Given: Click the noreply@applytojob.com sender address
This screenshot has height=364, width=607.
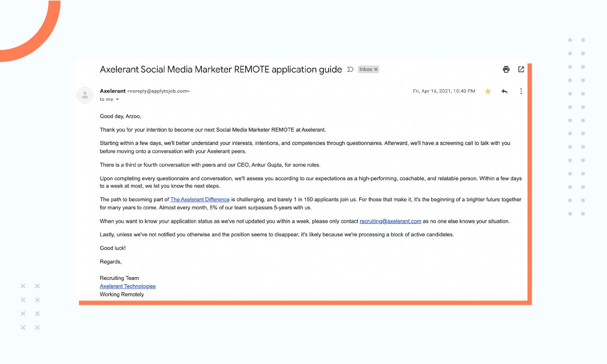Looking at the screenshot, I should click(158, 91).
